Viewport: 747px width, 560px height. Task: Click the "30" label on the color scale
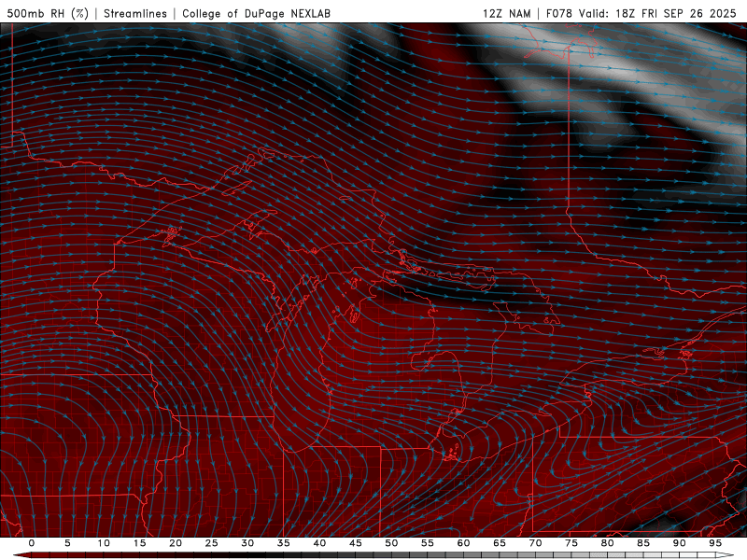tap(247, 543)
